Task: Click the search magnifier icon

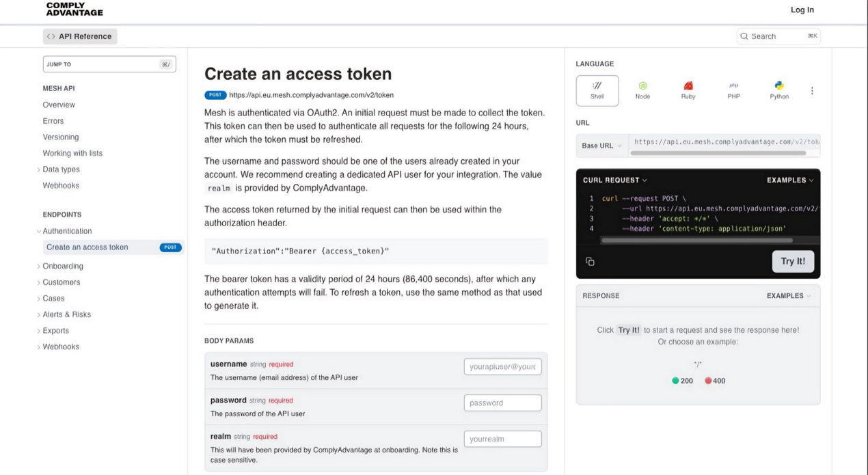Action: 744,36
